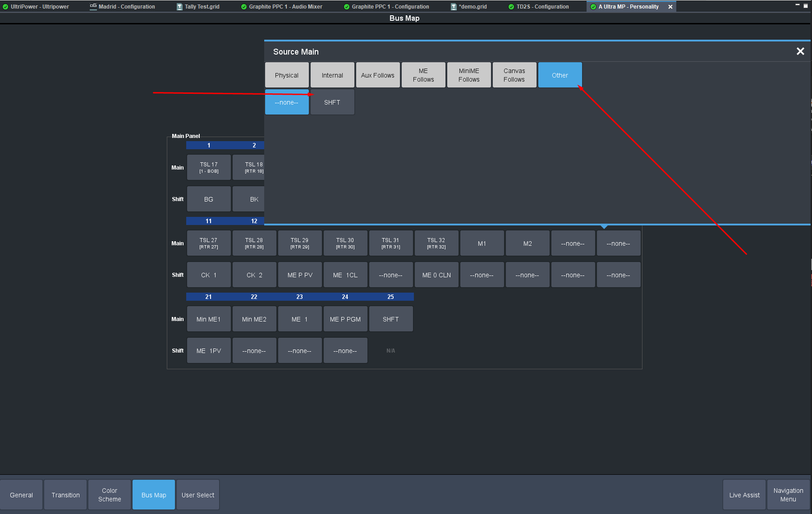Select the ME P PGM button
The width and height of the screenshot is (812, 514).
coord(345,319)
